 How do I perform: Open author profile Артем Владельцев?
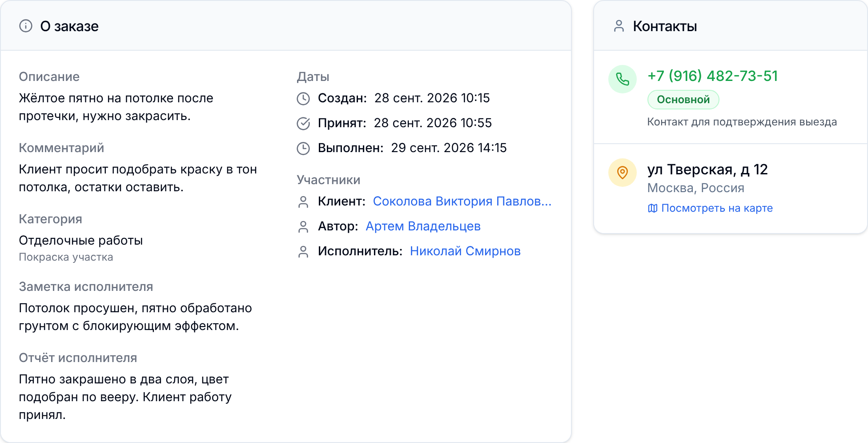click(423, 226)
